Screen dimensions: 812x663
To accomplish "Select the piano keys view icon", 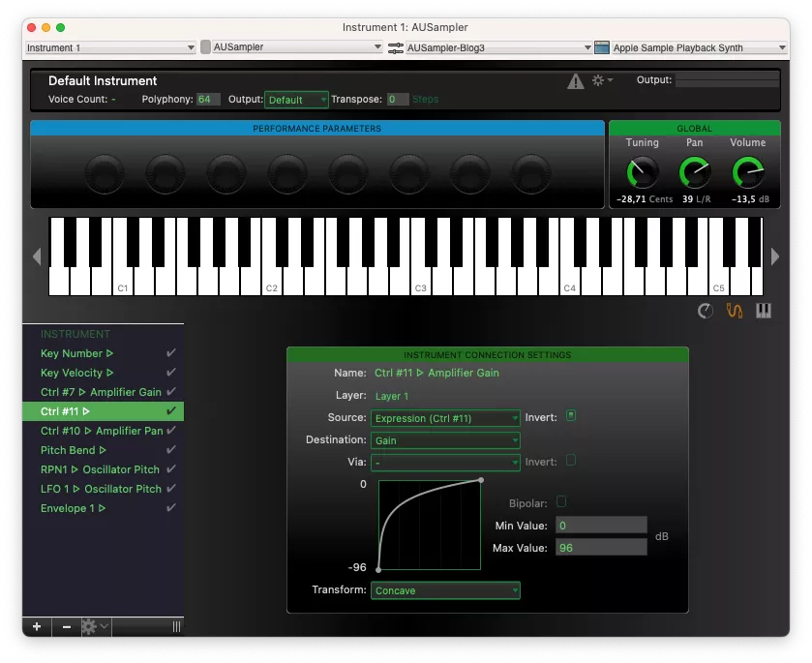I will 764,311.
